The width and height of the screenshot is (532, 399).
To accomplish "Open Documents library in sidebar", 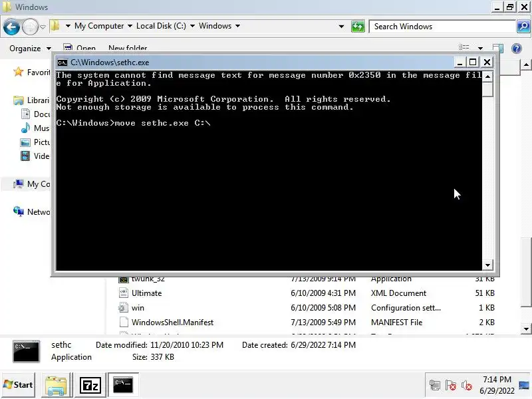I will (x=35, y=114).
